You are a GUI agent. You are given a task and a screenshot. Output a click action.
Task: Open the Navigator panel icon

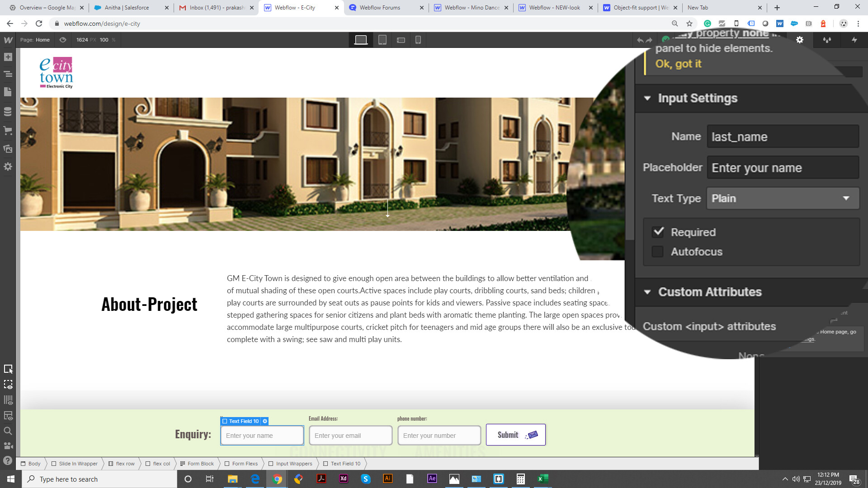pyautogui.click(x=8, y=74)
